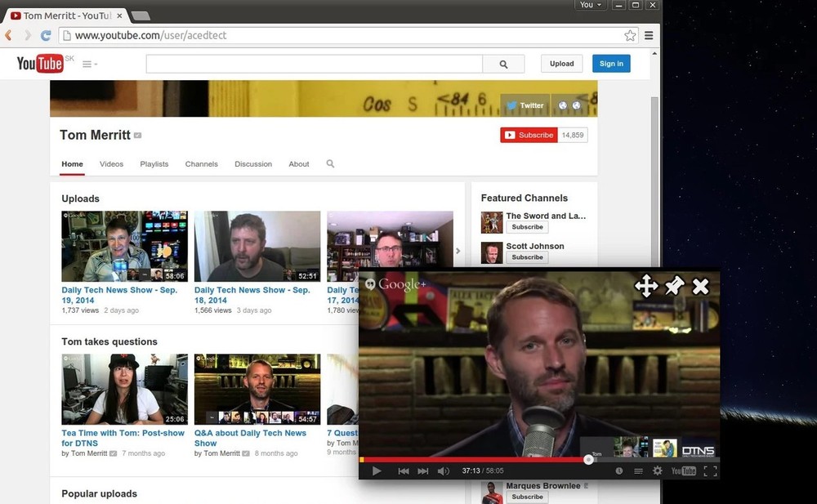Enter fullscreen mode in the video player

[710, 471]
